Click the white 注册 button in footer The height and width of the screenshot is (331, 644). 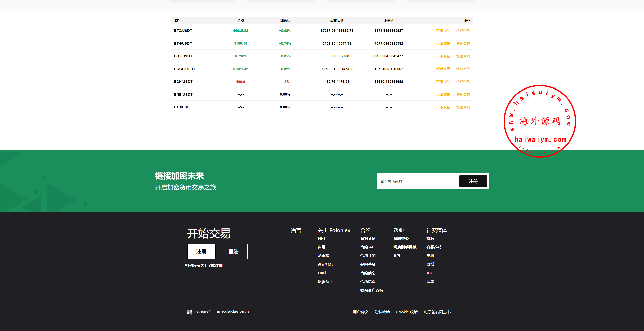[x=201, y=251]
